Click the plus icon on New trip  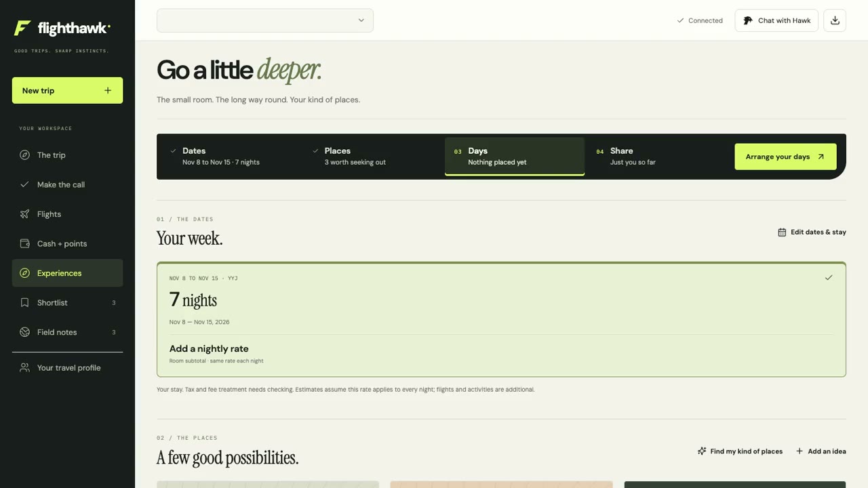coord(108,91)
